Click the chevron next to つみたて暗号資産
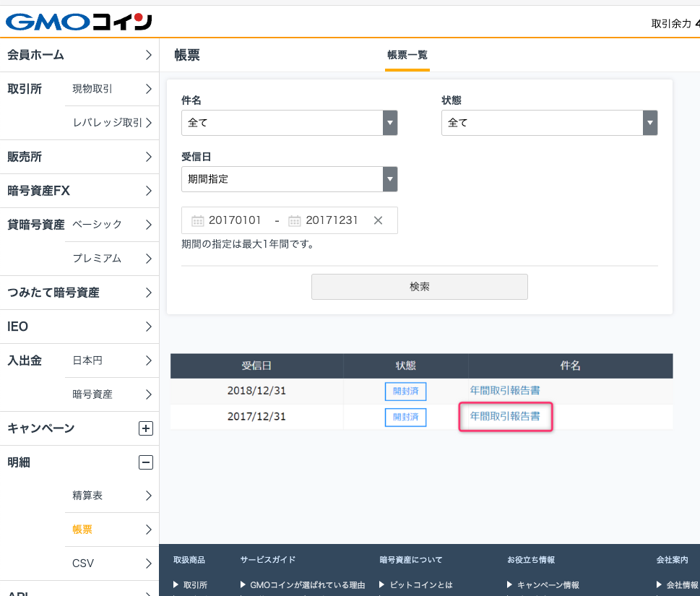This screenshot has height=596, width=700. [x=149, y=293]
